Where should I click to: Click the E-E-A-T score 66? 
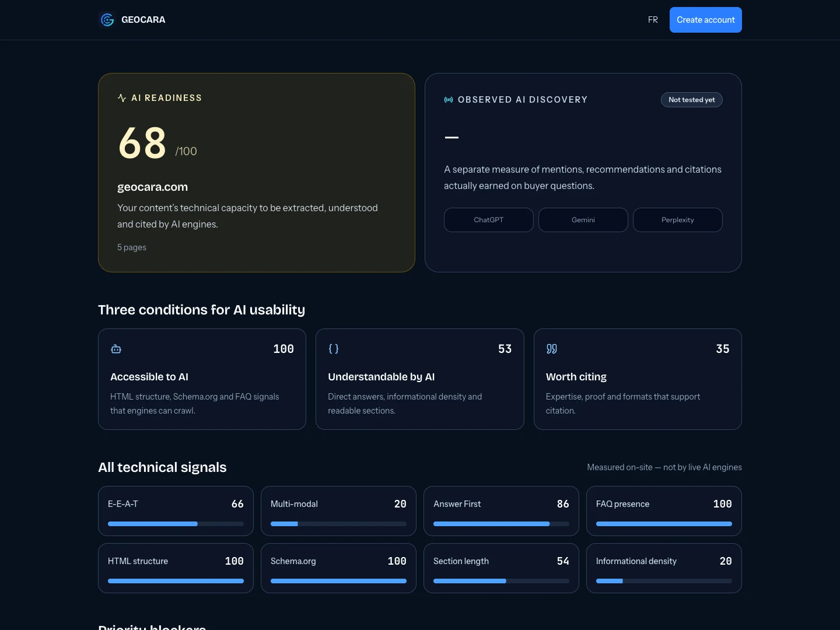pyautogui.click(x=237, y=504)
